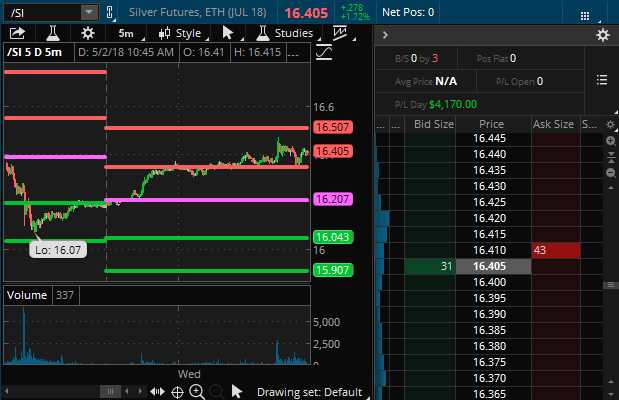Click the share chart icon
Screen dimensions: 619x400
click(17, 34)
